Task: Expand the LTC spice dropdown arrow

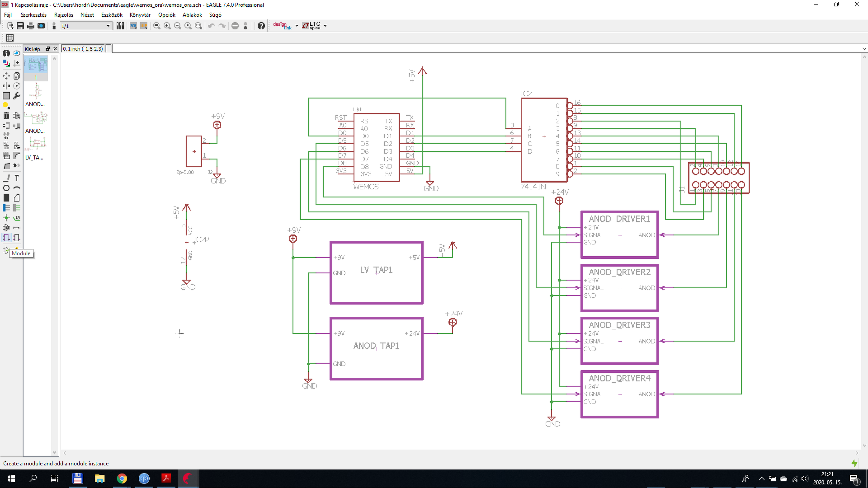Action: tap(325, 26)
